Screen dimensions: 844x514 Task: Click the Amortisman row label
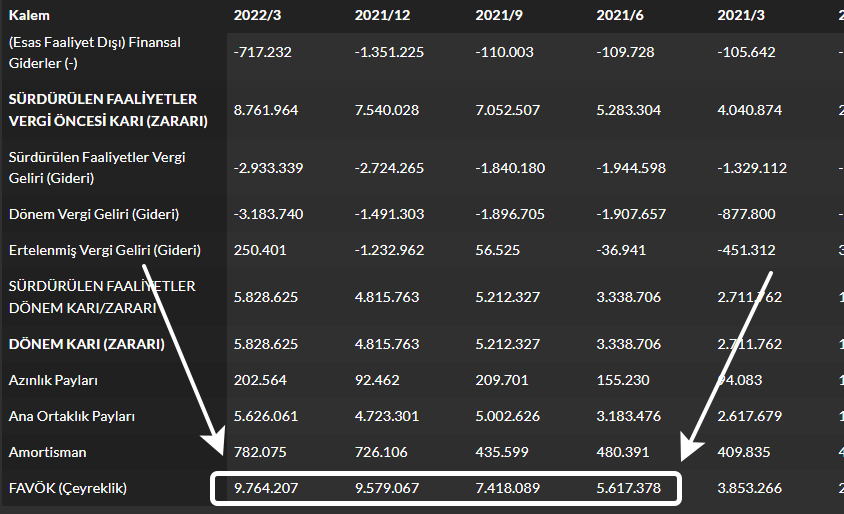47,452
